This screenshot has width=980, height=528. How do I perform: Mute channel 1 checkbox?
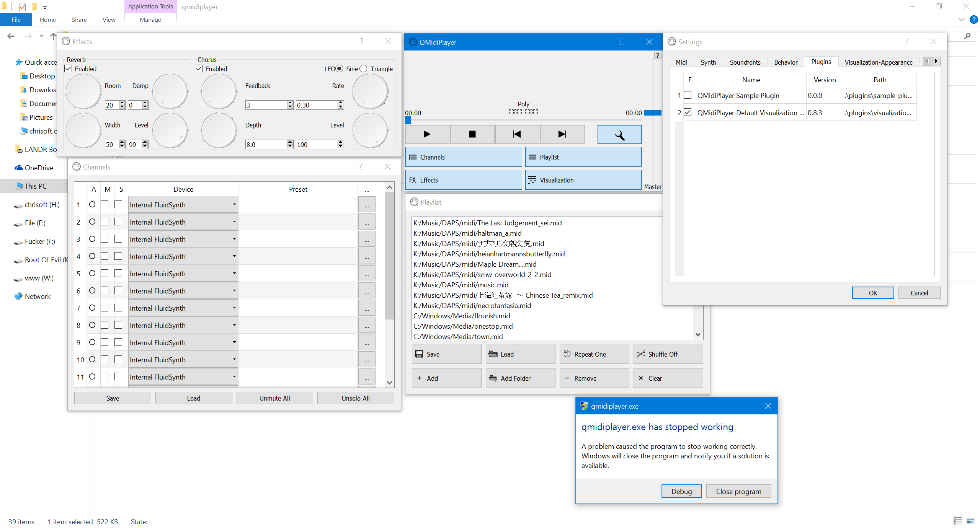pyautogui.click(x=105, y=205)
